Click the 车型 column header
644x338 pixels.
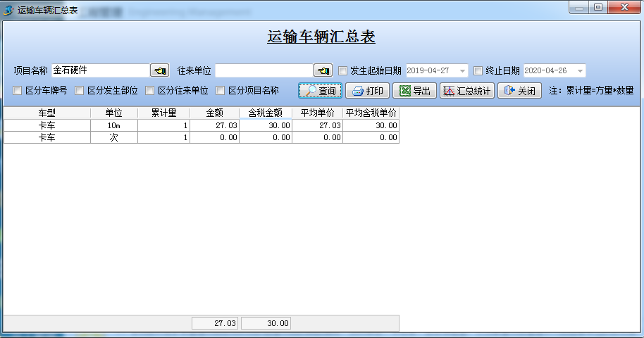tap(47, 113)
